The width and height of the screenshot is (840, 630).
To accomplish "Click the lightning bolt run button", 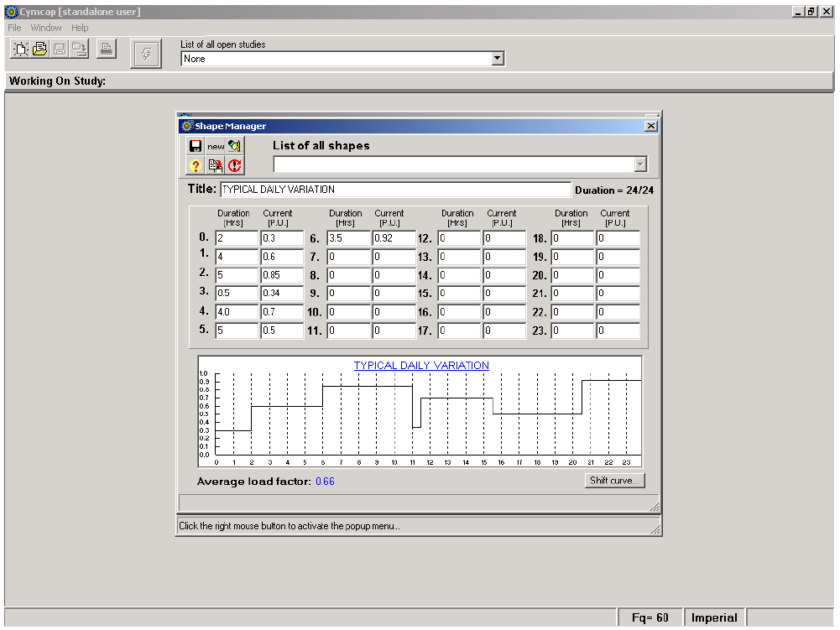I will pos(146,54).
